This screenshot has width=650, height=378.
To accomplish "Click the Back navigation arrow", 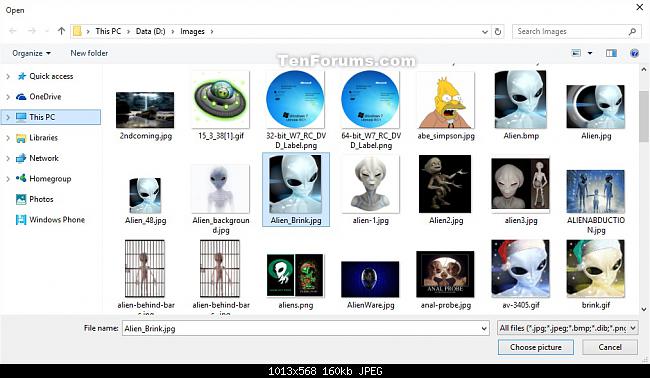I will tap(13, 31).
